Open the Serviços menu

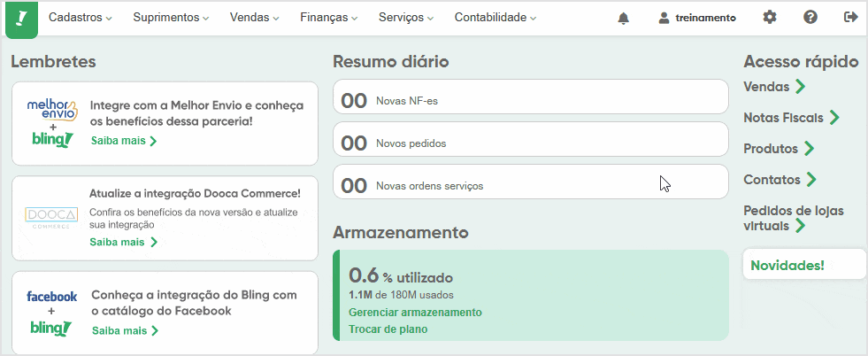point(406,18)
